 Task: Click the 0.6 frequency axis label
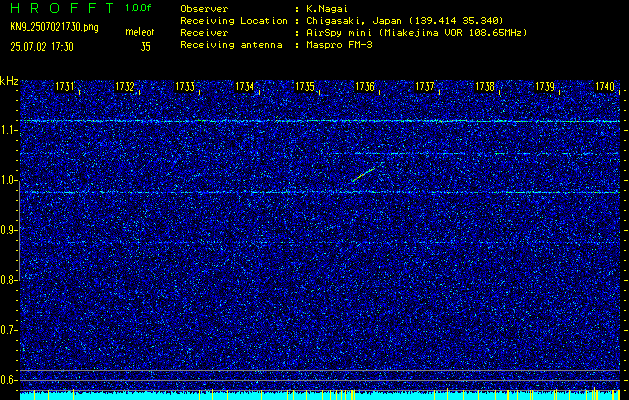click(8, 380)
